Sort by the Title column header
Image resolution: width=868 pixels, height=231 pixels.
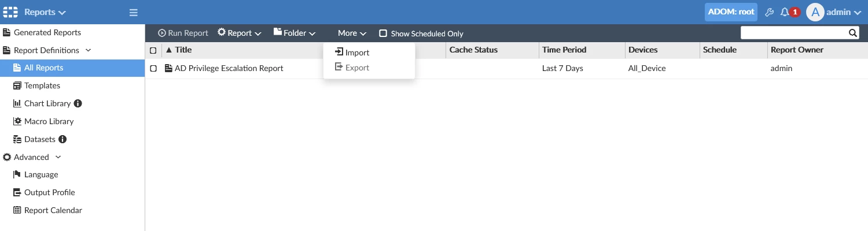pos(183,50)
